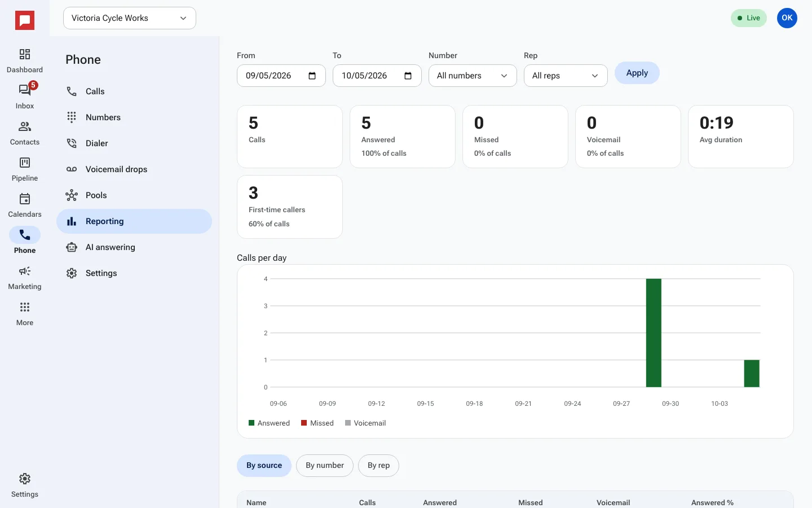Open Pools in Phone menu
The image size is (812, 508).
pyautogui.click(x=134, y=195)
